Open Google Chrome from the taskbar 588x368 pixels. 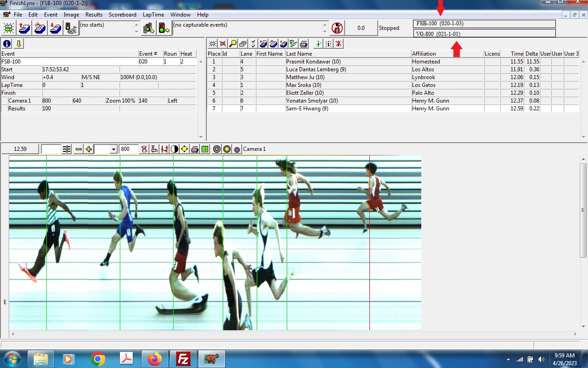point(97,359)
